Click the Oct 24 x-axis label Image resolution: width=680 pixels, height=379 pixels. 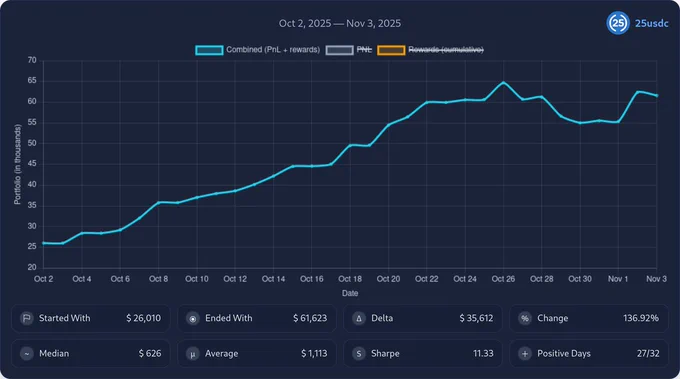point(465,279)
